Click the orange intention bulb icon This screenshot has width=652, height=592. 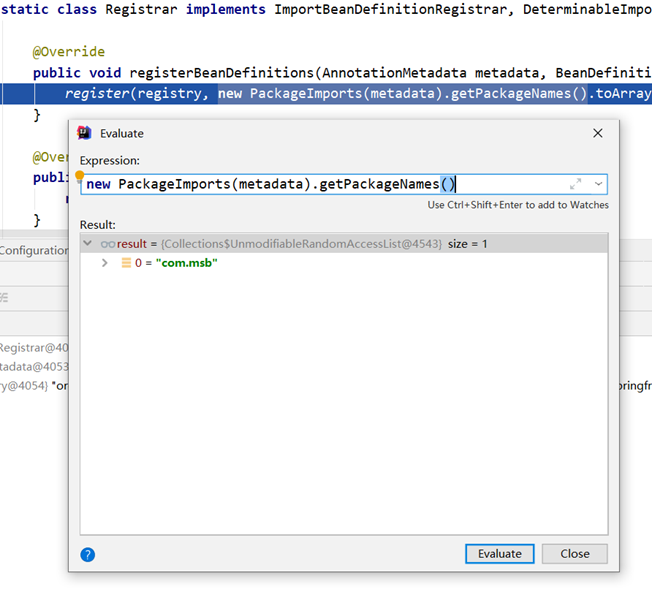79,176
